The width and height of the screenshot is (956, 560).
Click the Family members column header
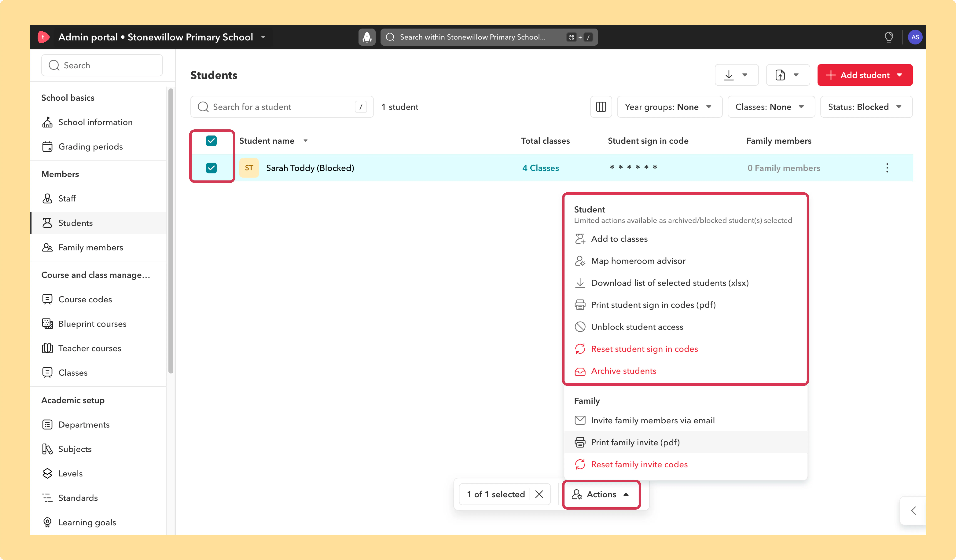tap(778, 141)
